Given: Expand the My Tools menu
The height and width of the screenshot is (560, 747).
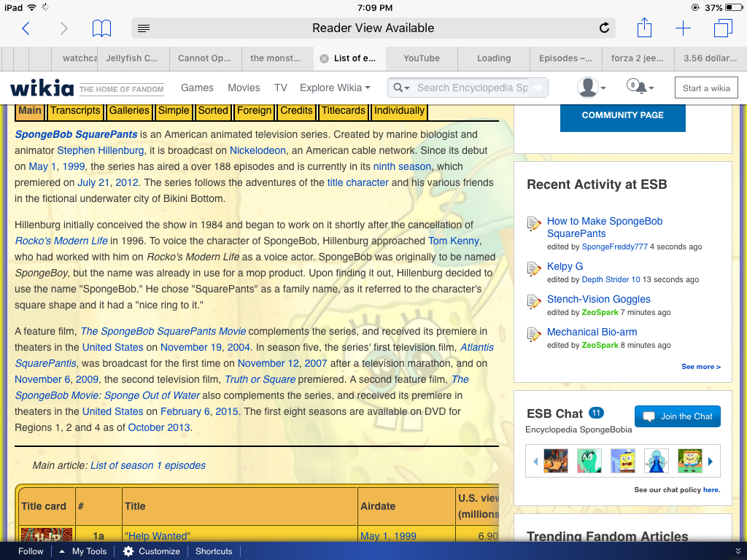Looking at the screenshot, I should pos(83,551).
